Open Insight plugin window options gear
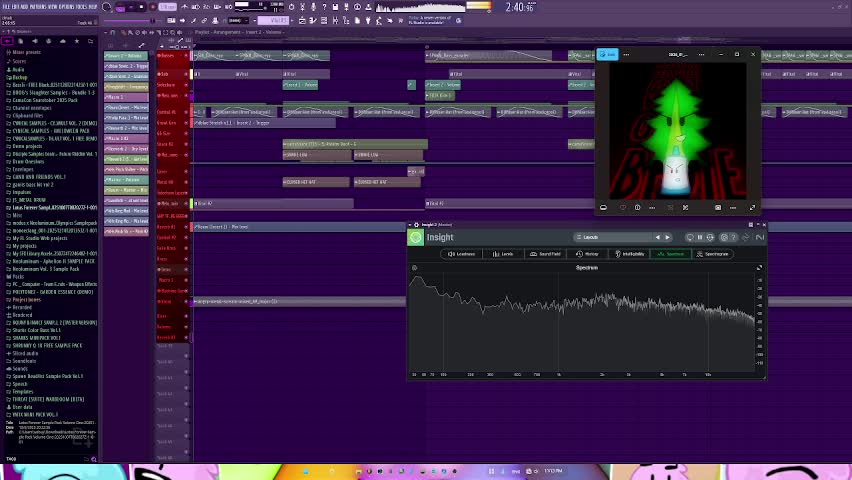 [416, 225]
